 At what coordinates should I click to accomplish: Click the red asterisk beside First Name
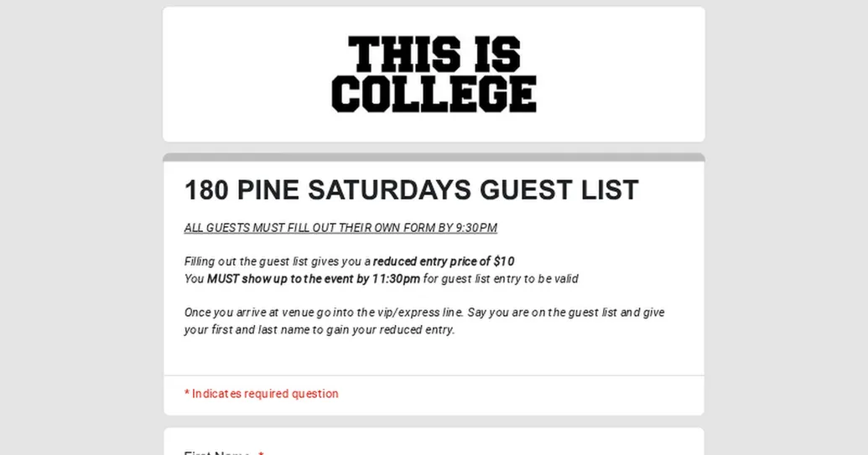261,452
